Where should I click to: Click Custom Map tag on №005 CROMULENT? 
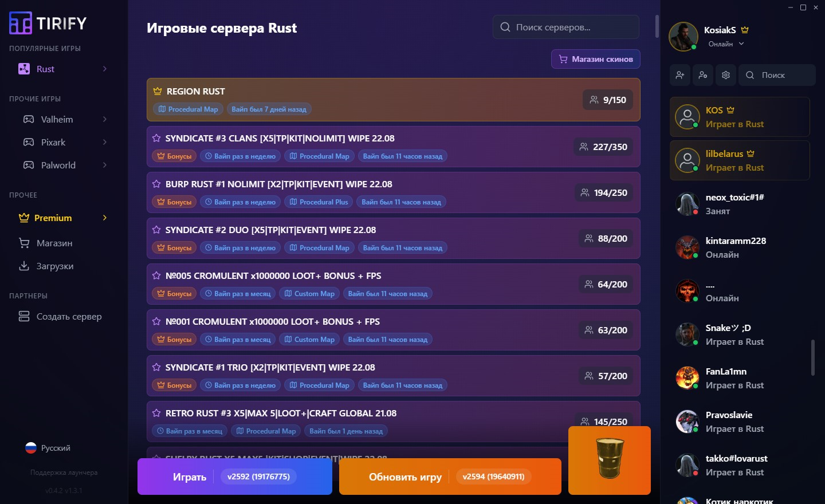click(x=309, y=294)
